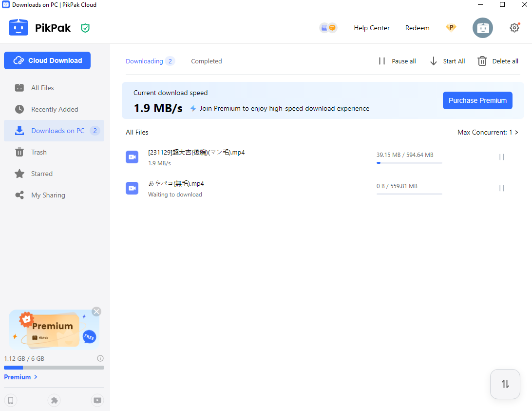The width and height of the screenshot is (532, 411).
Task: Open the browser extension puzzle icon
Action: tap(54, 400)
